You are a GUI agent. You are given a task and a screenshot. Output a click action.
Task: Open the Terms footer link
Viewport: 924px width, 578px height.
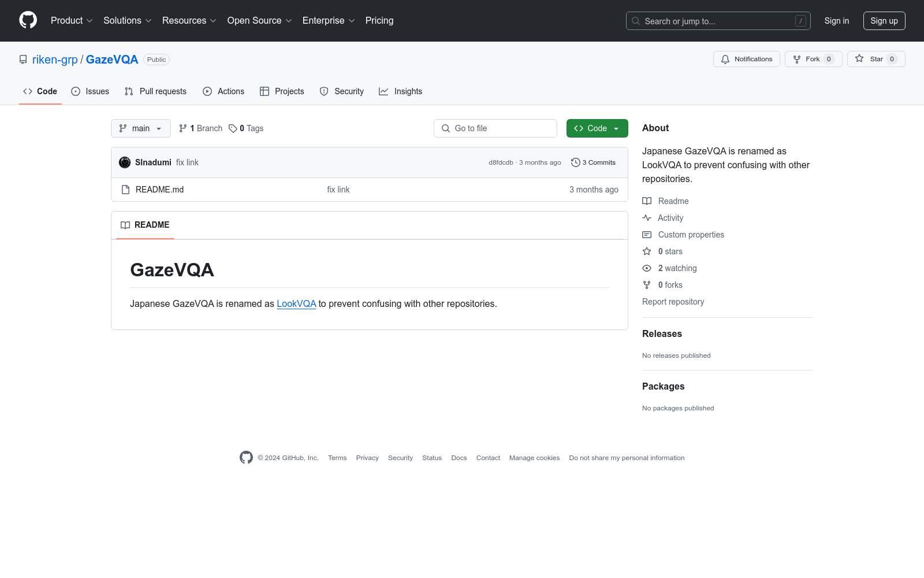click(337, 458)
